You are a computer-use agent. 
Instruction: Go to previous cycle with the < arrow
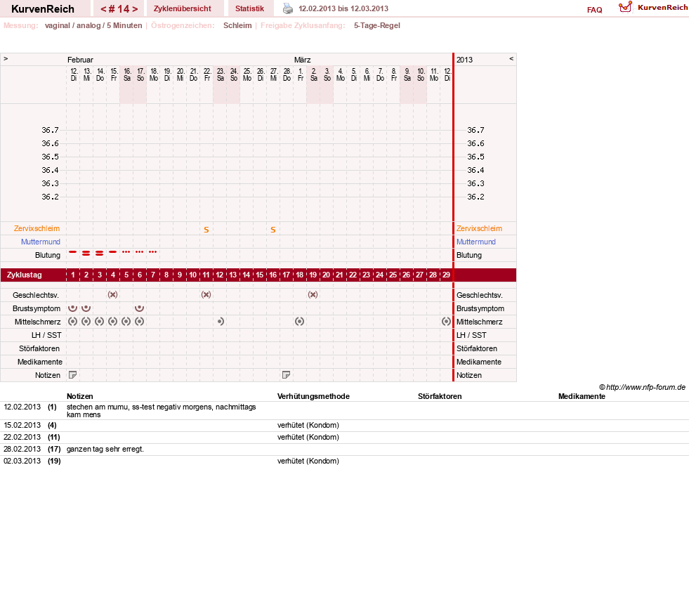(x=103, y=9)
